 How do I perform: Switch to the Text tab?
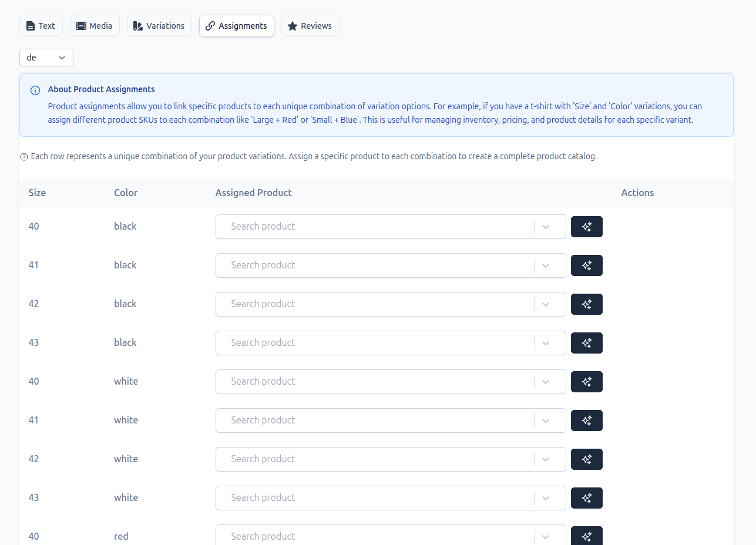(x=41, y=26)
